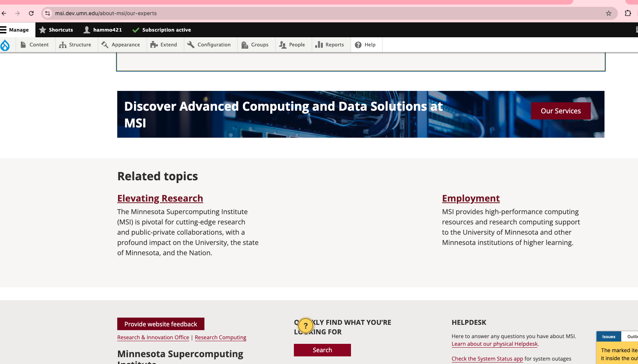
Task: Toggle the Manage admin menu
Action: coord(15,30)
